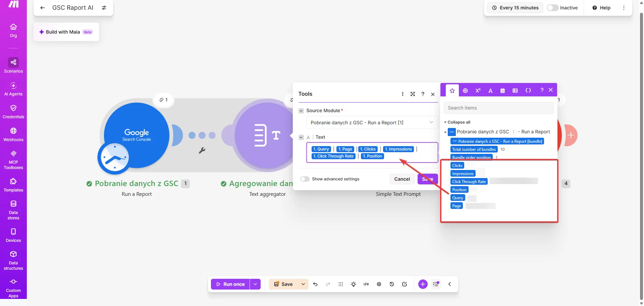The width and height of the screenshot is (644, 306).
Task: Click the Google Search Console module
Action: click(x=137, y=135)
